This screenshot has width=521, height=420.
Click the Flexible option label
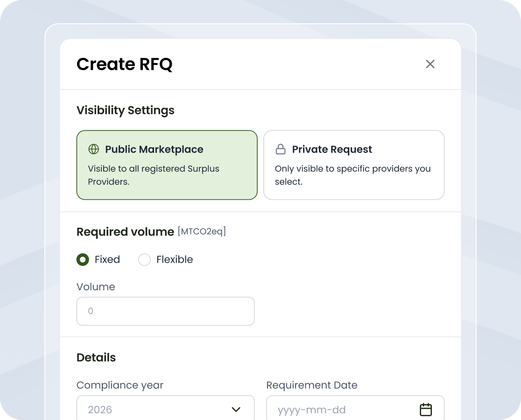click(174, 259)
